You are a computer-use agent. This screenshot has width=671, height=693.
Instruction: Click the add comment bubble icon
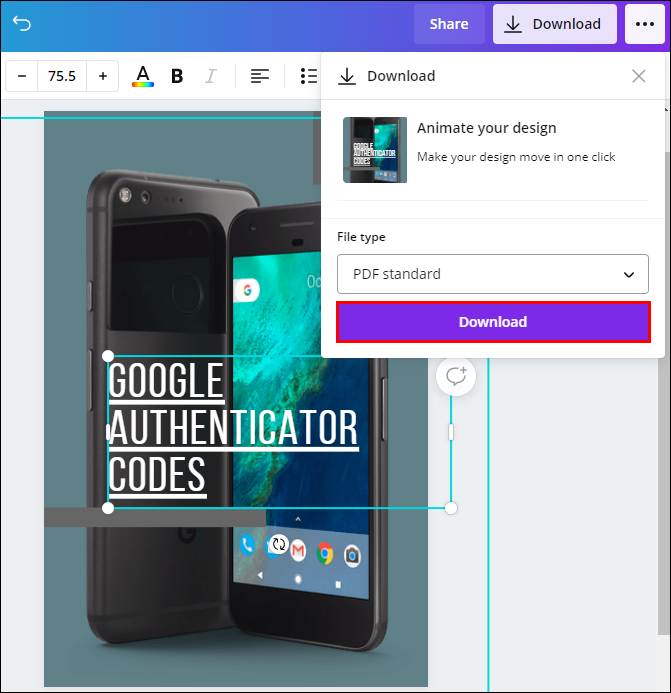[456, 376]
